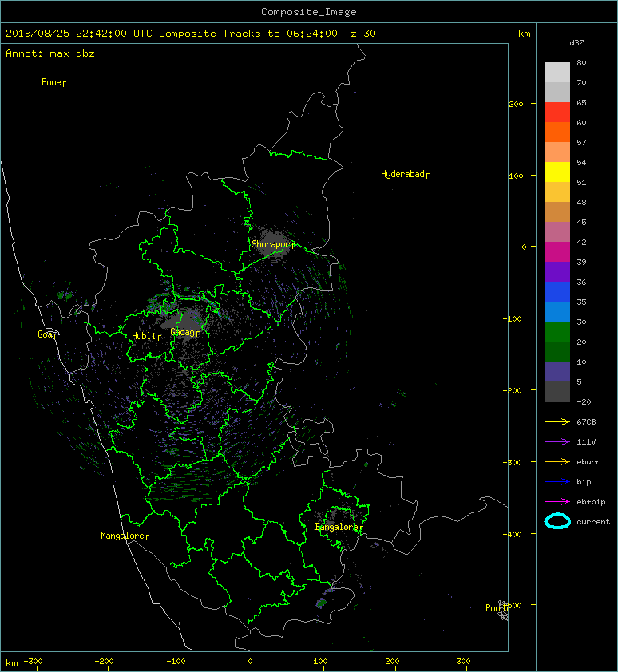Click the '2019/08/25' date in header
This screenshot has height=672, width=618.
[x=38, y=34]
